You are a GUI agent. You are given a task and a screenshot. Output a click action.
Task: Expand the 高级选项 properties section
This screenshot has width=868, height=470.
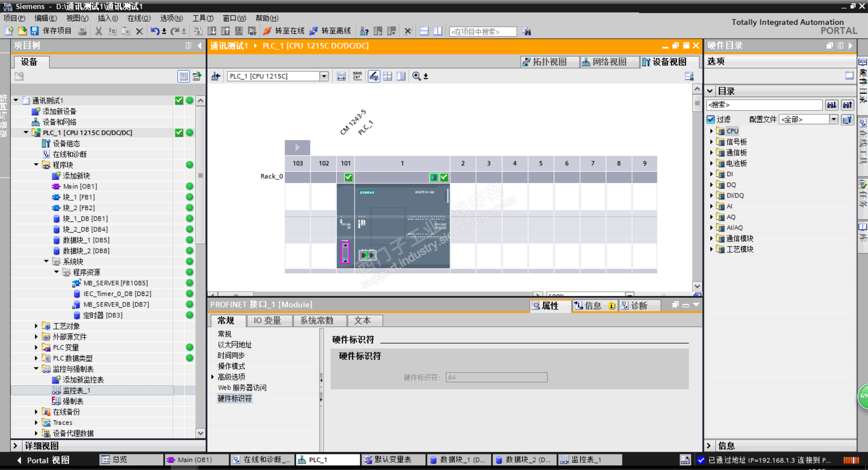[212, 376]
